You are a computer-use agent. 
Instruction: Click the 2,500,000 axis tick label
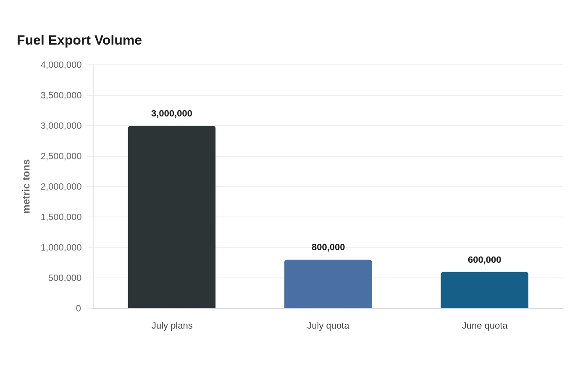click(61, 156)
